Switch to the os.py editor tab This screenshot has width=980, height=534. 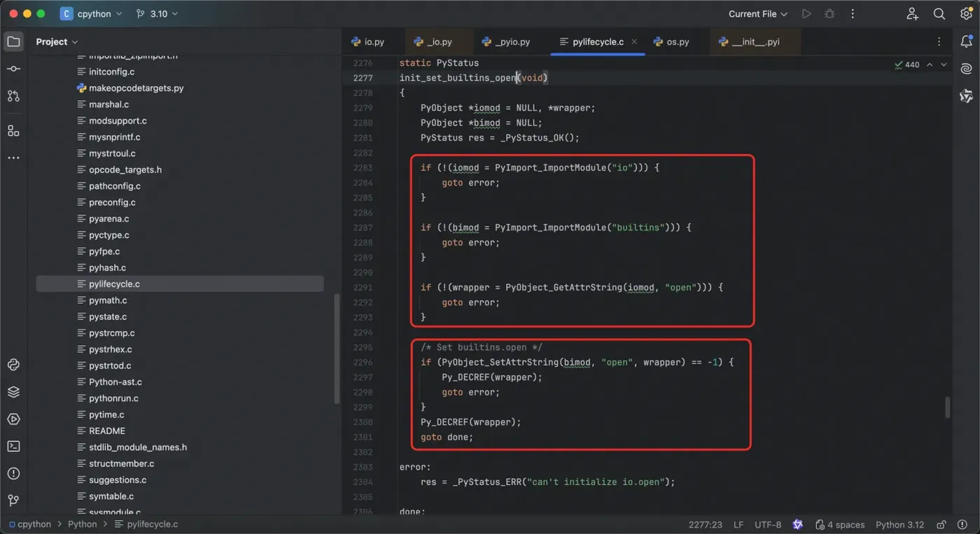[x=671, y=42]
